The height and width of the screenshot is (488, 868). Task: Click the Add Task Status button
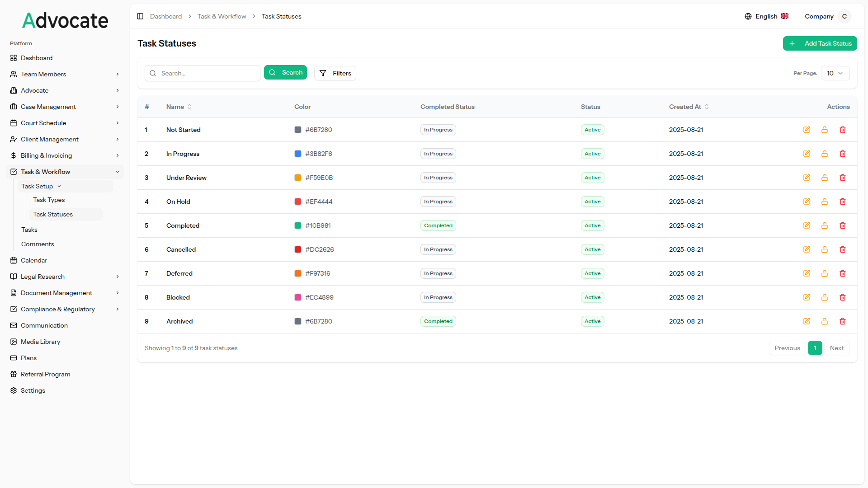(x=820, y=43)
